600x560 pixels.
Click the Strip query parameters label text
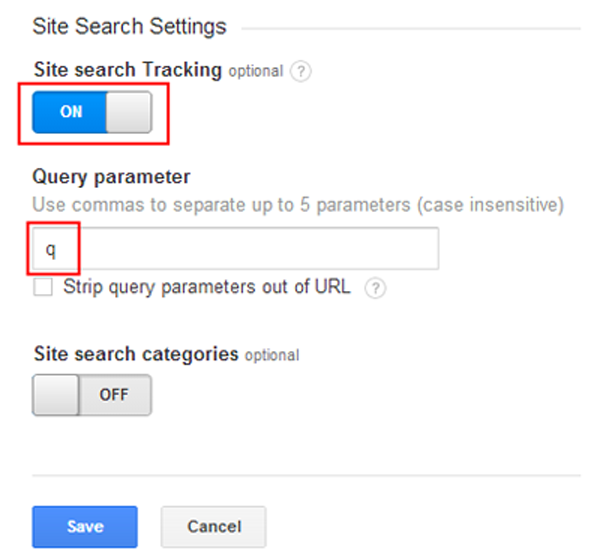point(207,287)
